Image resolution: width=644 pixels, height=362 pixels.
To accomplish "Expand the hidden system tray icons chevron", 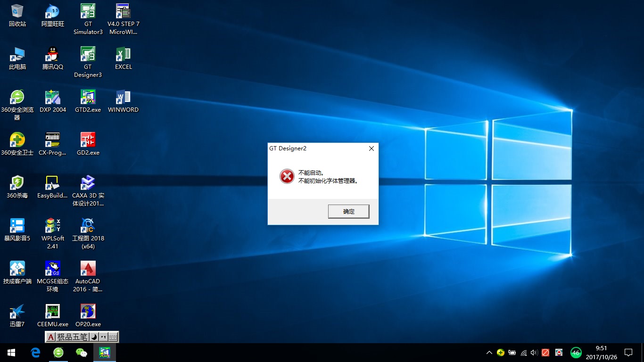I will pos(489,353).
